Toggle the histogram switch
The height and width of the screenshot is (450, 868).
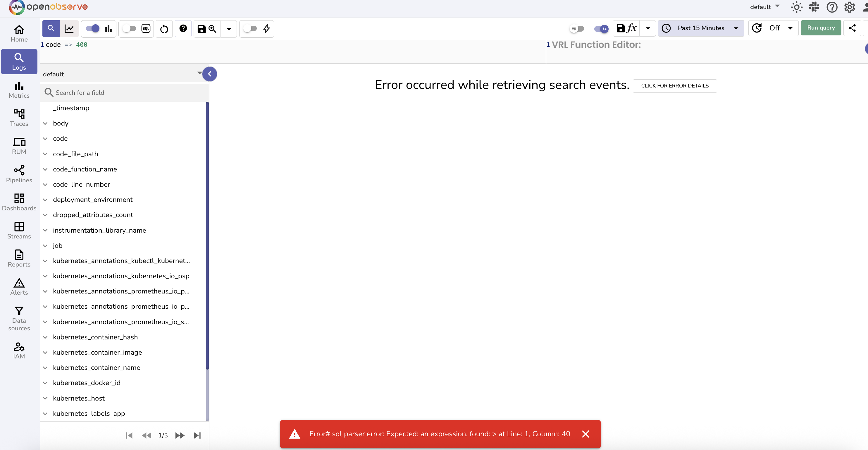click(x=93, y=29)
